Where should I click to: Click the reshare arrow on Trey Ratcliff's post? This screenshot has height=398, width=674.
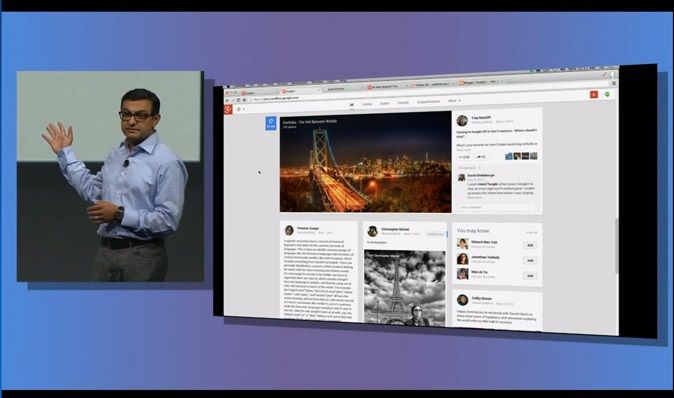tap(481, 157)
